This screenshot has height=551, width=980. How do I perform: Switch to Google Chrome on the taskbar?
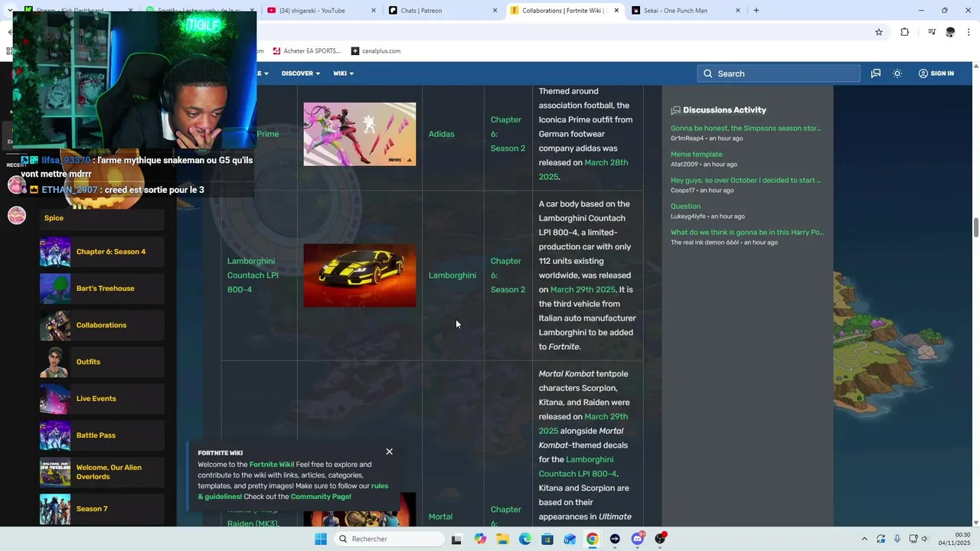point(593,539)
